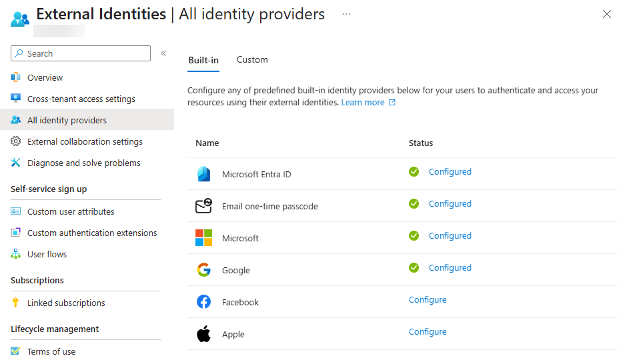Click the External collaboration settings gear icon

point(15,141)
